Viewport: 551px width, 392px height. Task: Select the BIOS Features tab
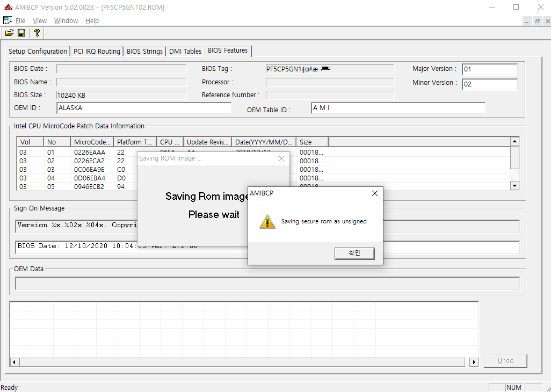tap(228, 50)
